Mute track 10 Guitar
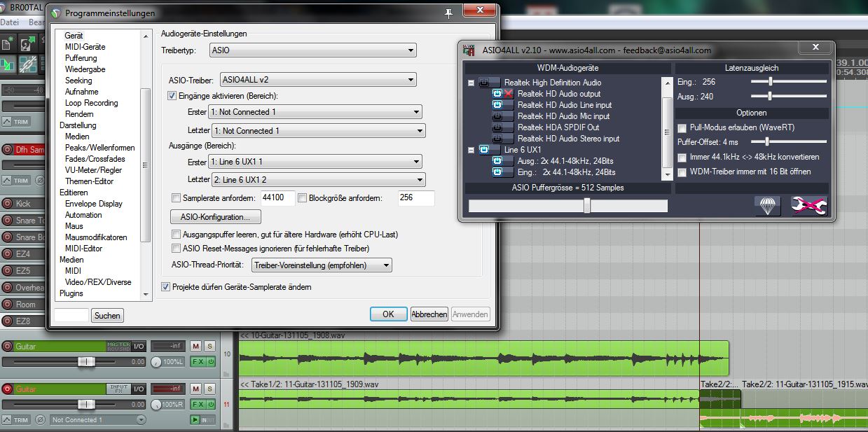868x432 pixels. [x=195, y=347]
